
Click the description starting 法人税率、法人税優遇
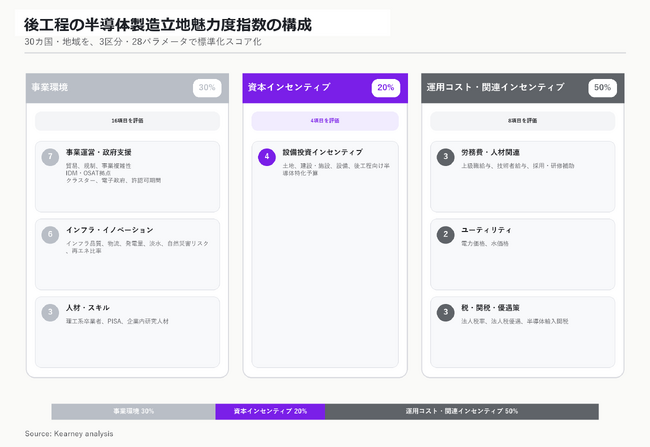tap(515, 321)
